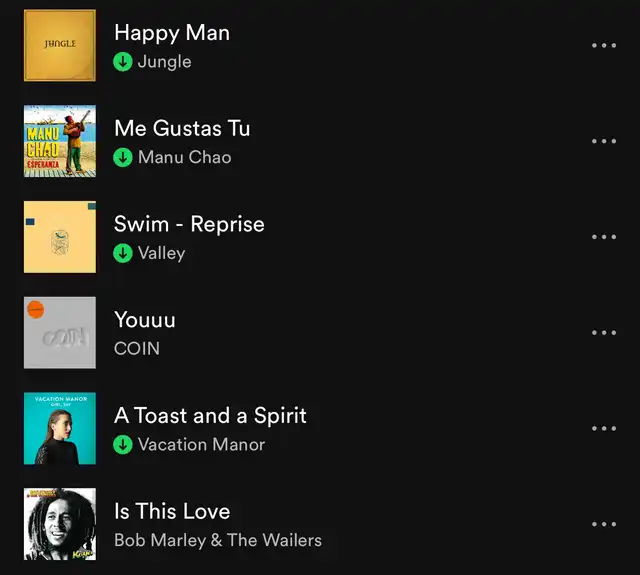Select the Vacation Manor teal album cover

pyautogui.click(x=60, y=428)
